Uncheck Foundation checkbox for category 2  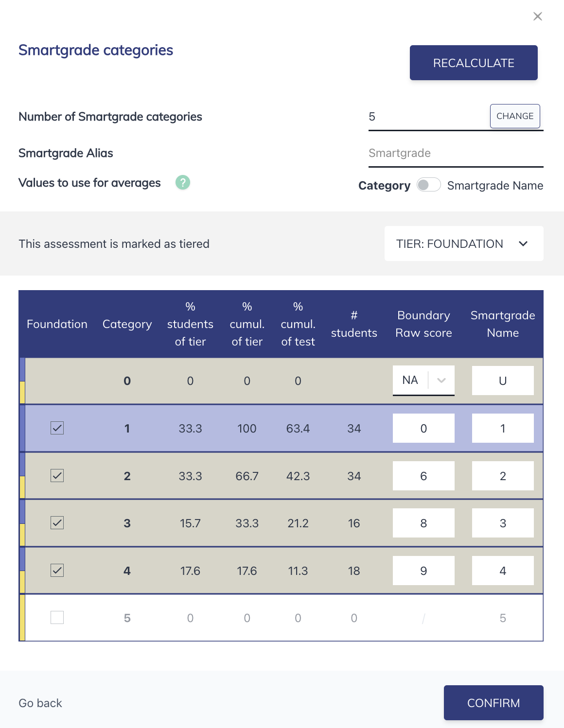pyautogui.click(x=57, y=476)
